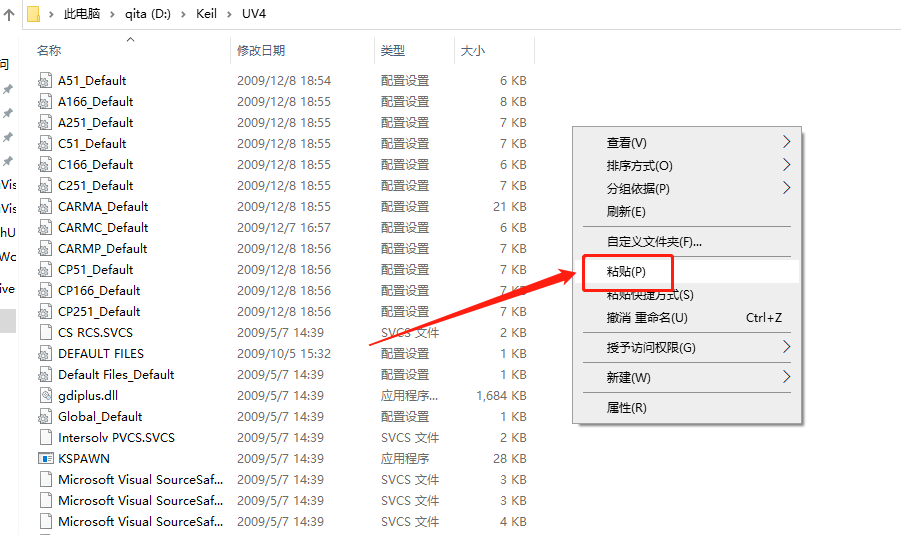
Task: Click UV4 in the address bar path
Action: (x=253, y=14)
